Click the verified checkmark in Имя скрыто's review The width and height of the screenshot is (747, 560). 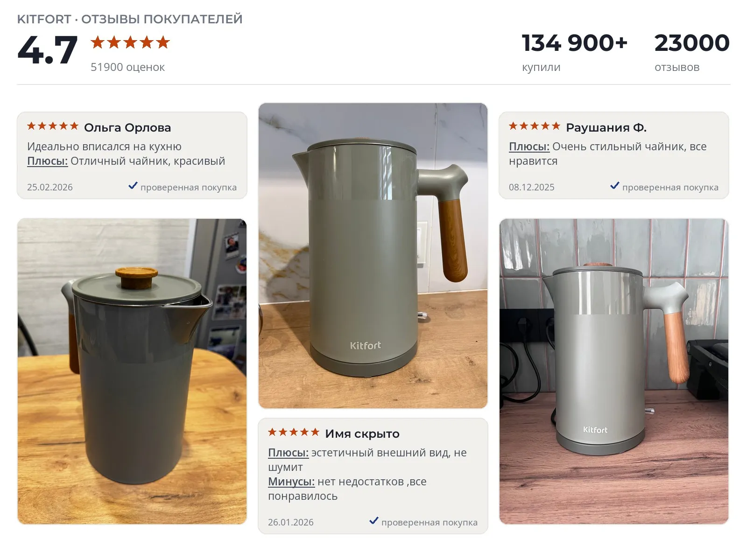[374, 521]
